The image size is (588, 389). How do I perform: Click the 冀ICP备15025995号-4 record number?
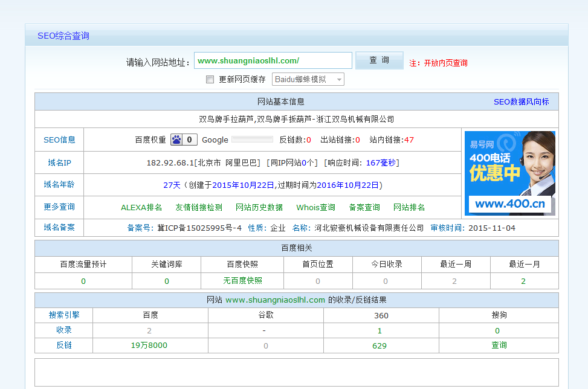pos(199,228)
